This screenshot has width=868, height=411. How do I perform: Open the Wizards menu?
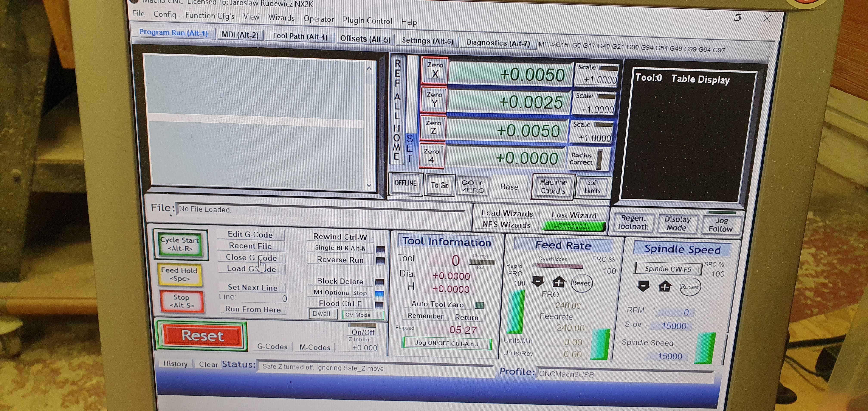point(281,18)
